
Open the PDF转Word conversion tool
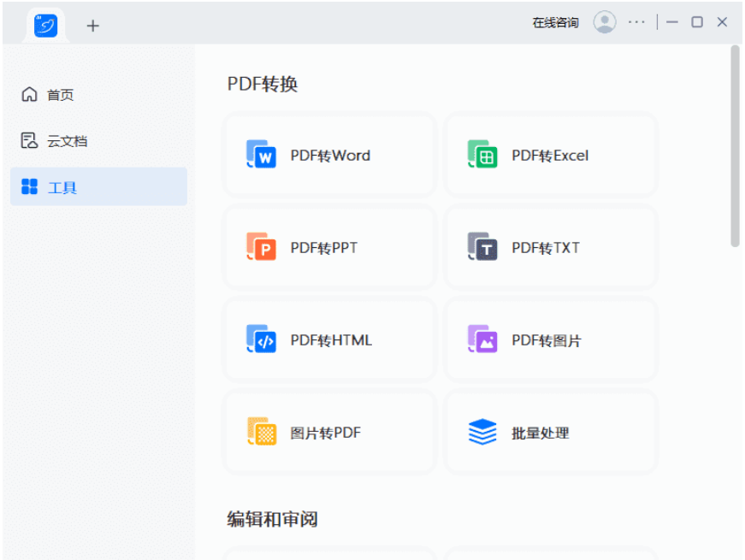coord(328,156)
